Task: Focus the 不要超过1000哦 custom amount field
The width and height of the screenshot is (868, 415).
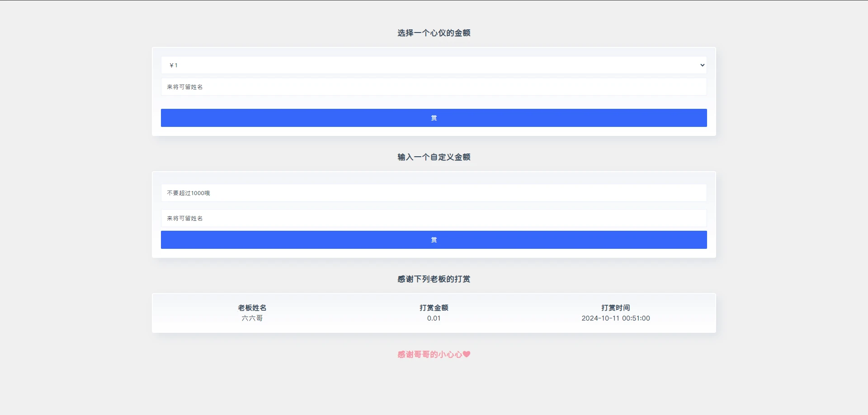Action: click(433, 193)
